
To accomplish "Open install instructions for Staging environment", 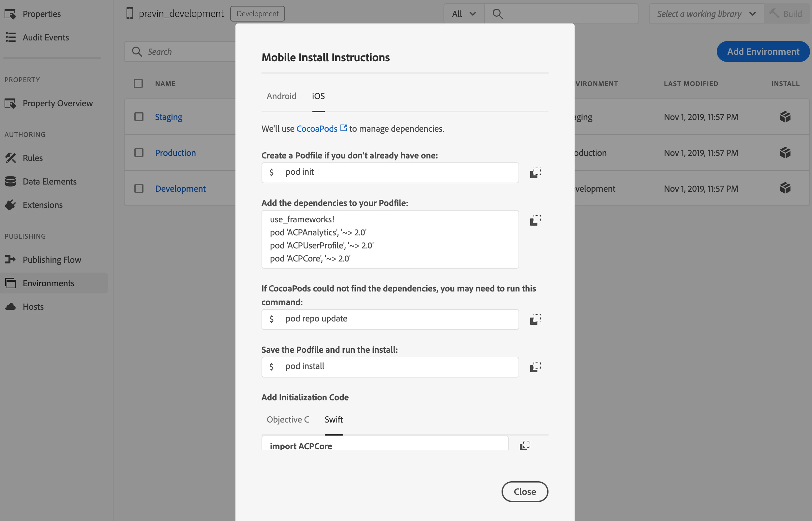I will [785, 117].
